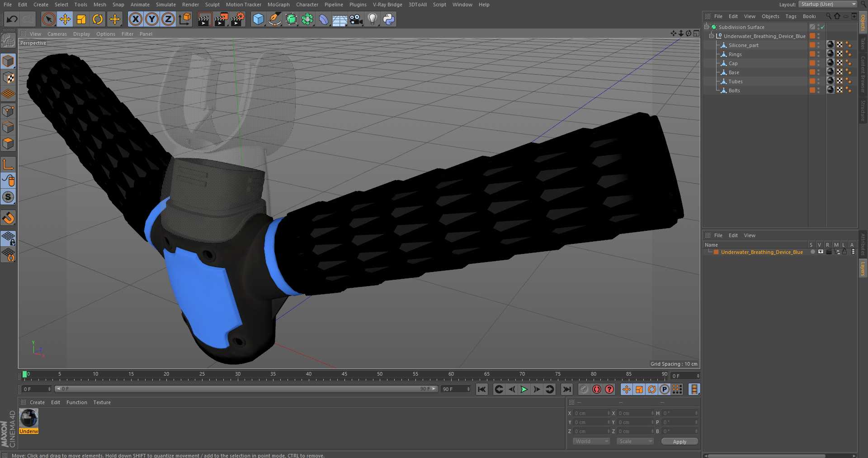Enable the Axis tool
The width and height of the screenshot is (868, 458).
(x=8, y=164)
